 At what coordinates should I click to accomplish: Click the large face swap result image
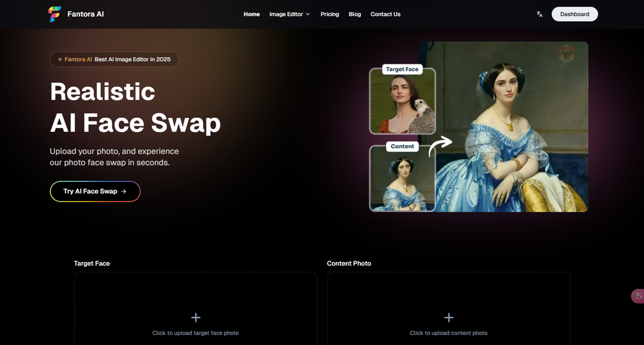(x=511, y=127)
